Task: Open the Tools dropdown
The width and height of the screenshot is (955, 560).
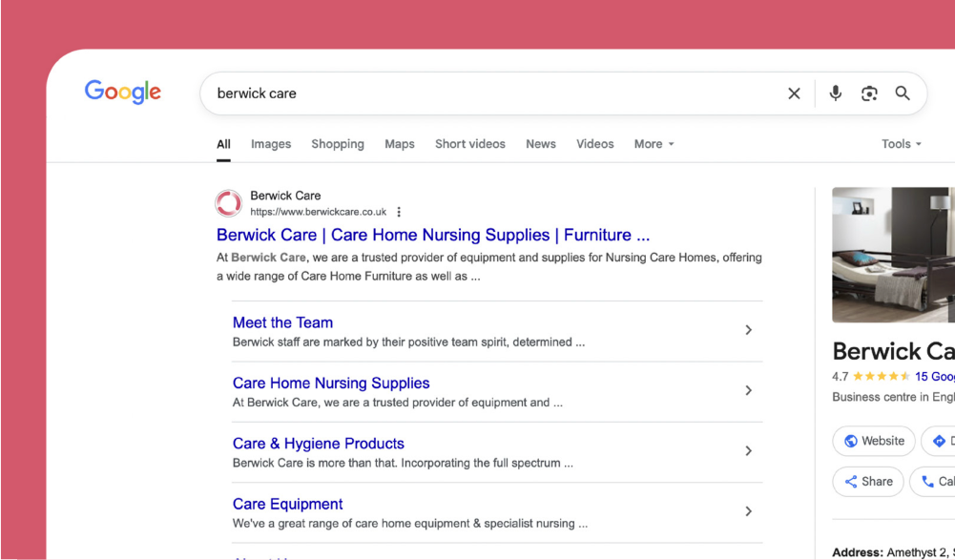Action: click(902, 144)
